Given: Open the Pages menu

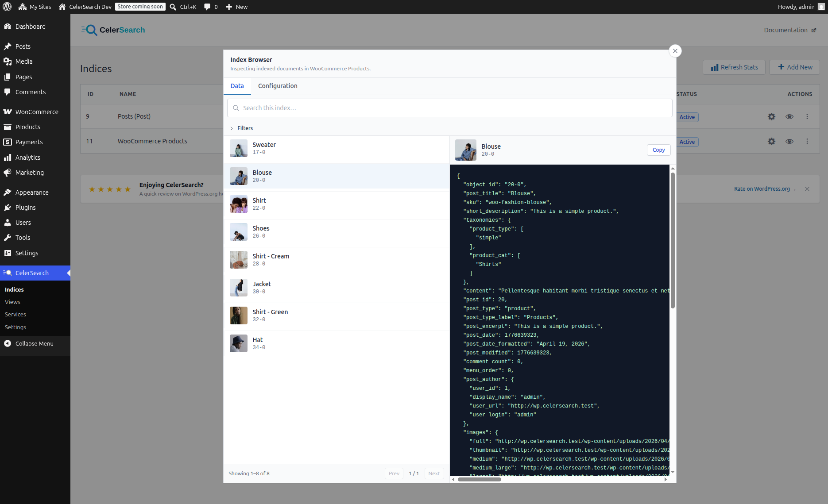Looking at the screenshot, I should tap(35, 77).
